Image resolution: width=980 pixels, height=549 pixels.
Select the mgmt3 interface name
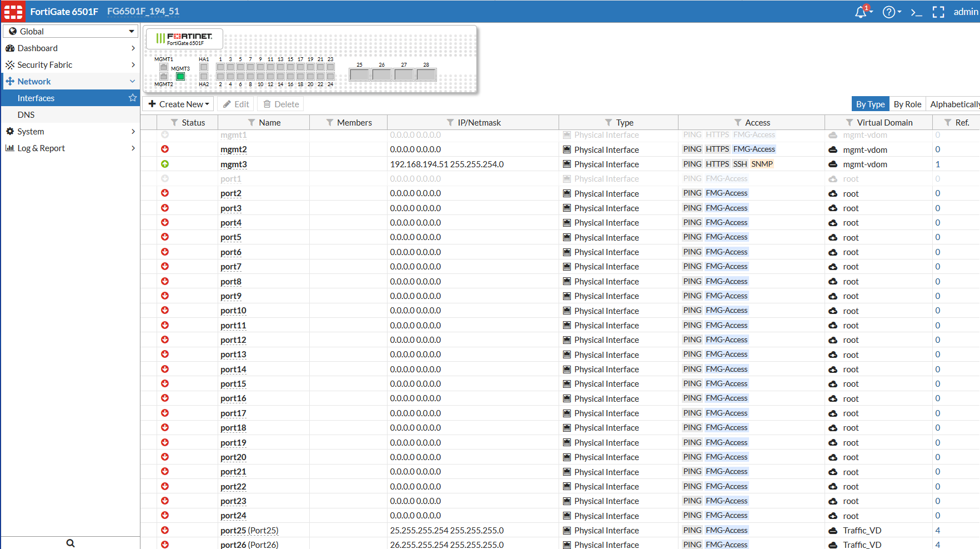[234, 164]
